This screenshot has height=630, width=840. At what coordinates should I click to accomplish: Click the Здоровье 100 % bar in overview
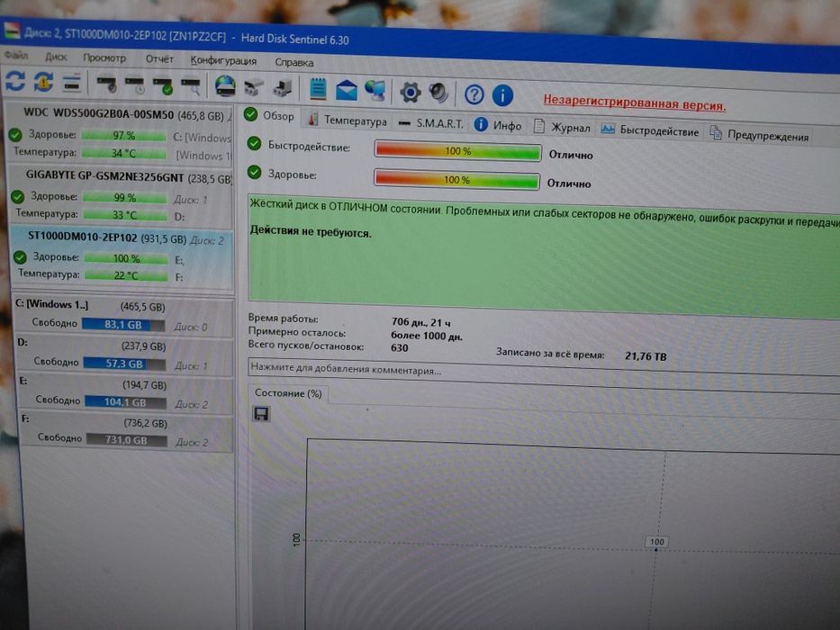point(456,179)
